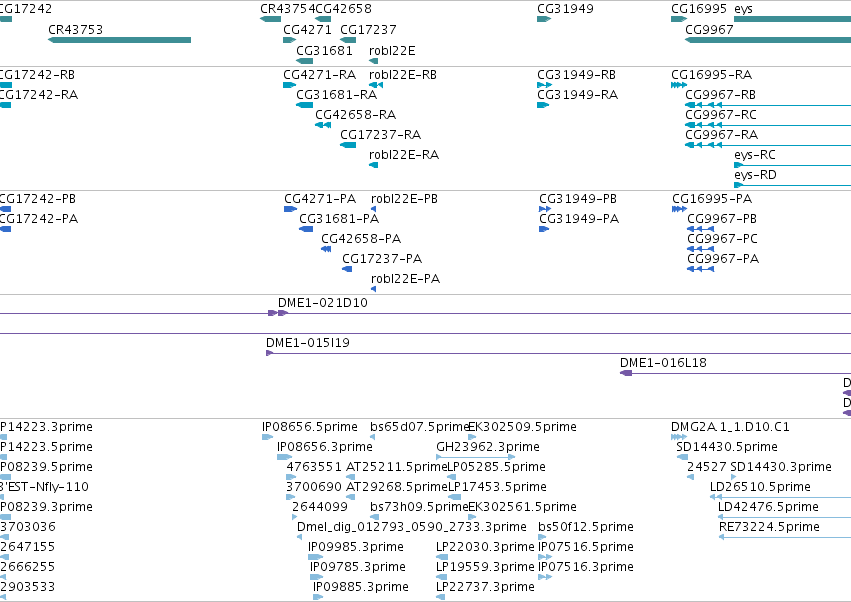Click protein CG31949-PA
This screenshot has width=851, height=602.
tap(579, 219)
